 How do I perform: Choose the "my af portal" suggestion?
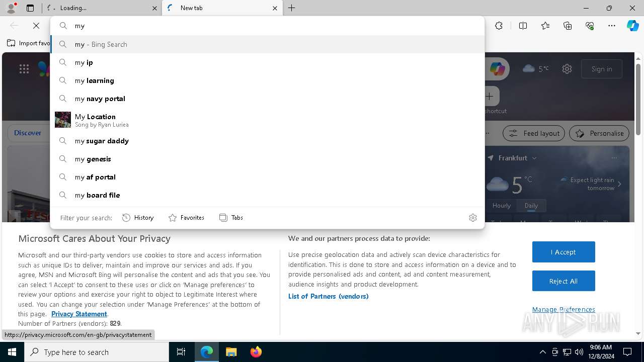pos(267,177)
